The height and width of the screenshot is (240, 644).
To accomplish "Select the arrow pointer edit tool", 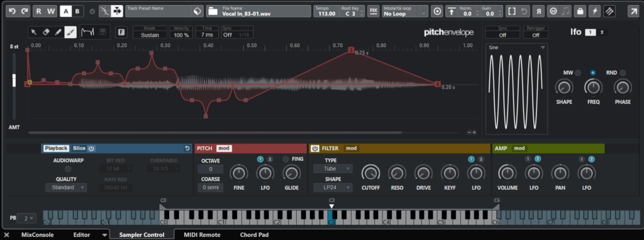I will pos(34,32).
